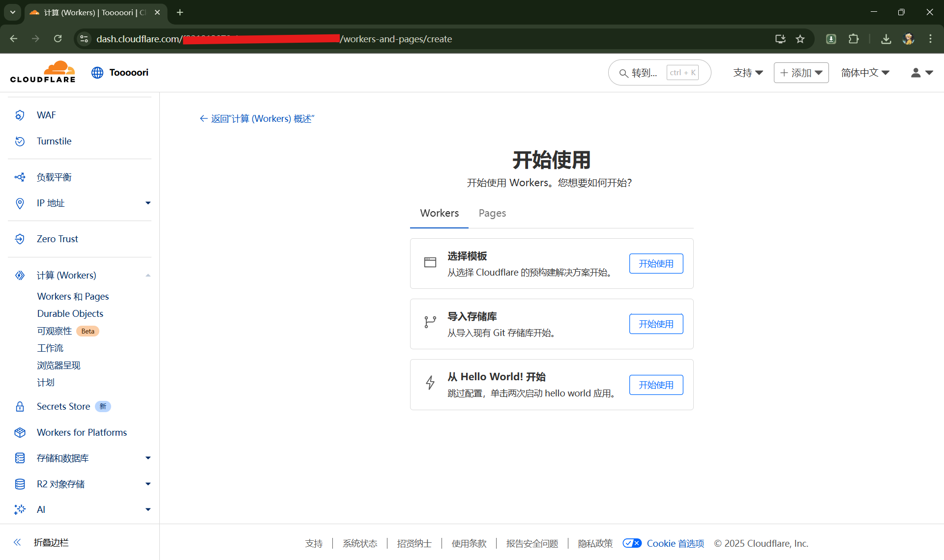Bookmark this page with the star icon
The width and height of the screenshot is (944, 560).
pyautogui.click(x=800, y=39)
